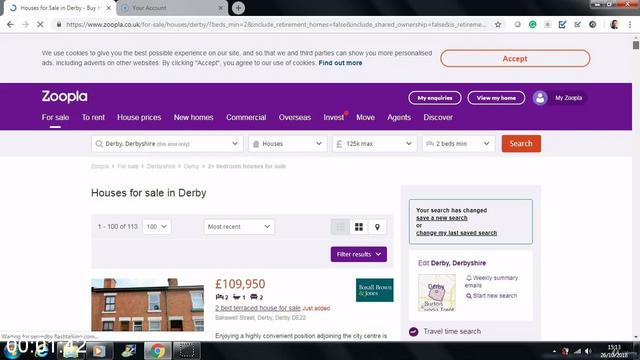Open My enquiries
The height and width of the screenshot is (360, 640).
point(435,98)
